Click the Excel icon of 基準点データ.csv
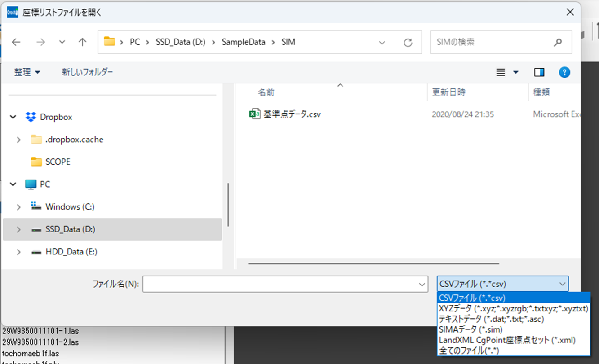This screenshot has width=599, height=364. click(x=254, y=114)
